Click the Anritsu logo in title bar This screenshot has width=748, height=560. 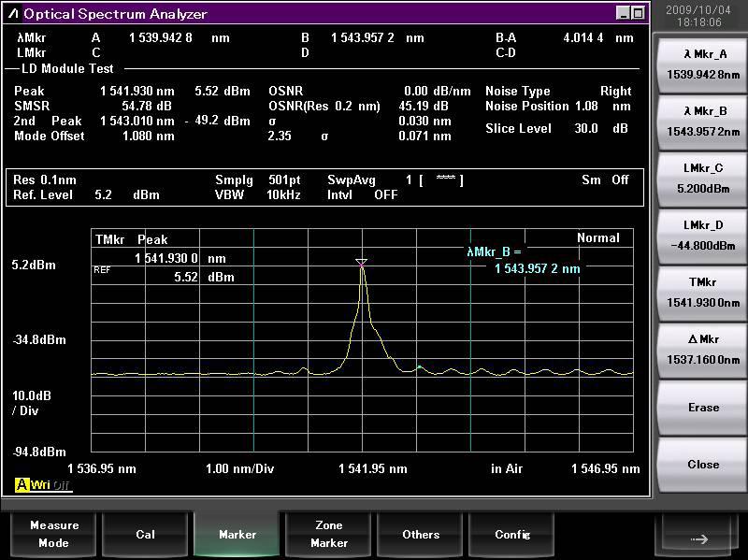12,14
